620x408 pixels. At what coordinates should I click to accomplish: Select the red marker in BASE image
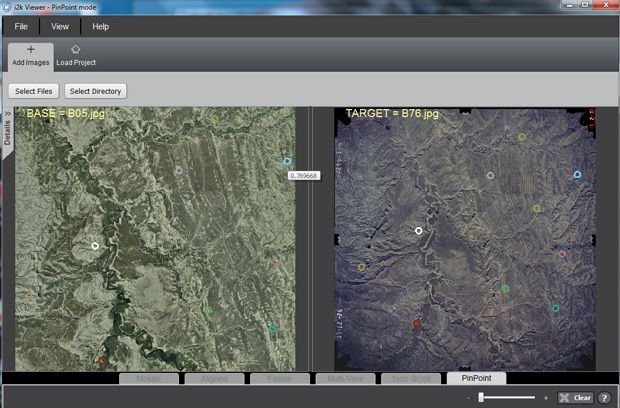tap(102, 361)
